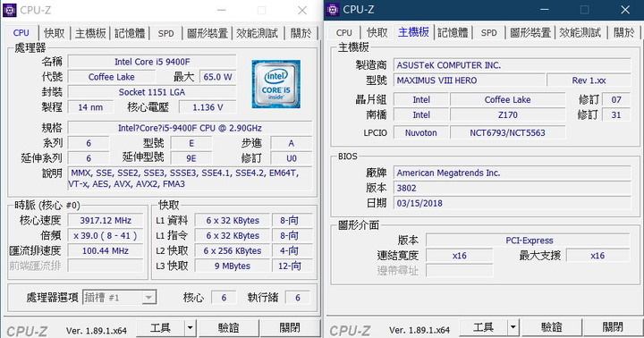Click 關閉 button in left window
The width and height of the screenshot is (644, 338).
pos(290,328)
